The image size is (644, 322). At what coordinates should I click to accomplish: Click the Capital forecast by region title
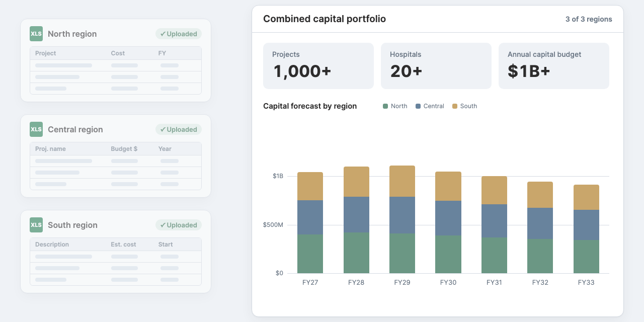pyautogui.click(x=310, y=106)
